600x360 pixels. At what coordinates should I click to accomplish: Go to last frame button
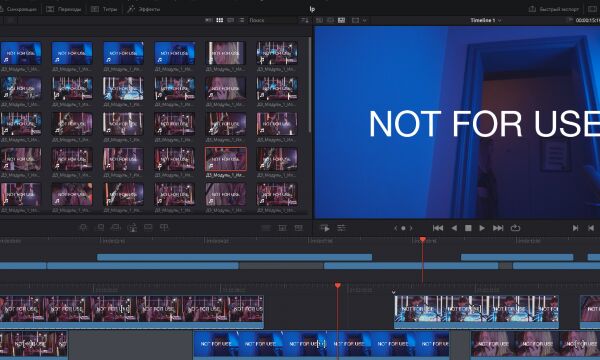point(498,228)
